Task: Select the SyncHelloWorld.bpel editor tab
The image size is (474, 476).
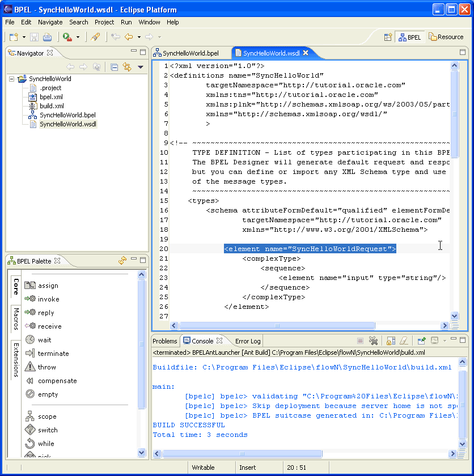Action: pyautogui.click(x=186, y=53)
